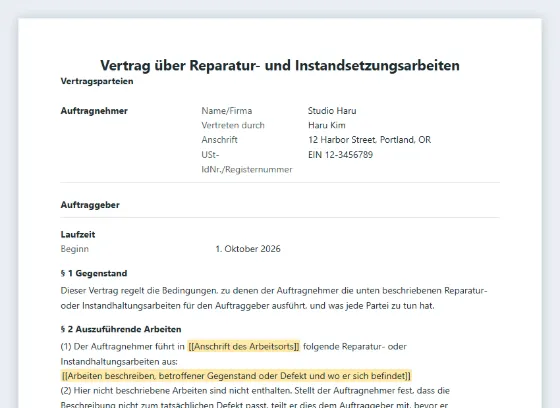Viewport: 560px width, 408px height.
Task: Click the paragraph starting 'Dieser Vertrag regelt'
Action: coord(274,298)
